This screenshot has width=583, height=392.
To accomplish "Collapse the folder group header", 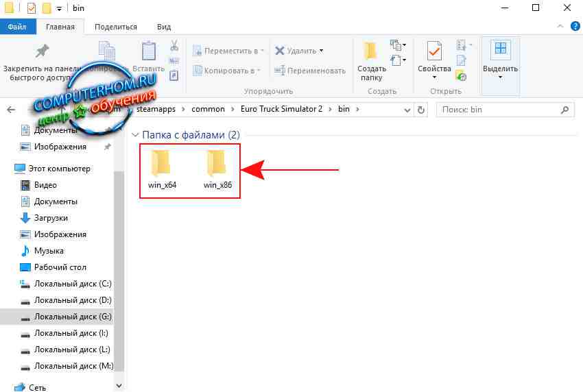I will 135,135.
